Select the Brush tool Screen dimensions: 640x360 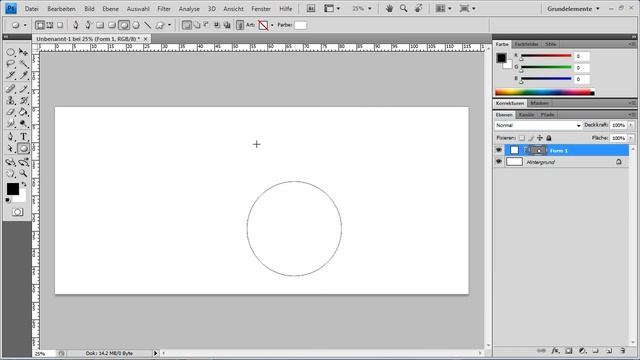pyautogui.click(x=23, y=89)
